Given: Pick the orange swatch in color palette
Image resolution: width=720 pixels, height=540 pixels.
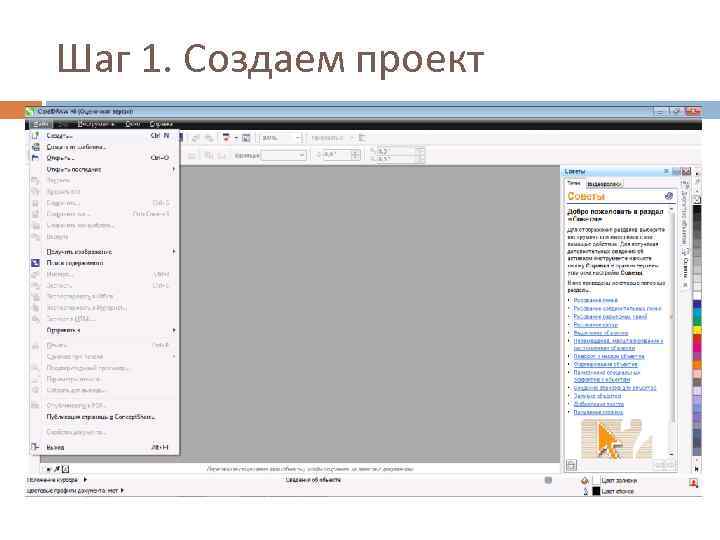Looking at the screenshot, I should (697, 365).
